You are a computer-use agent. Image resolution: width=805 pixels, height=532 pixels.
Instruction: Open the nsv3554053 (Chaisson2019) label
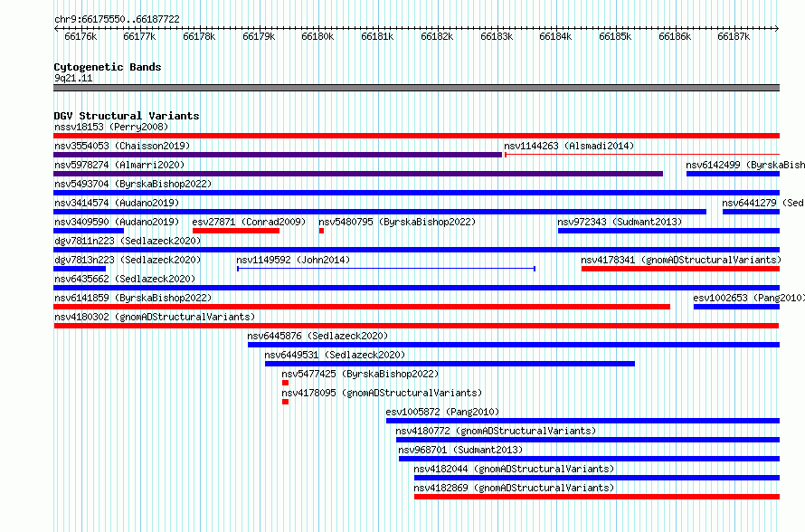point(122,146)
